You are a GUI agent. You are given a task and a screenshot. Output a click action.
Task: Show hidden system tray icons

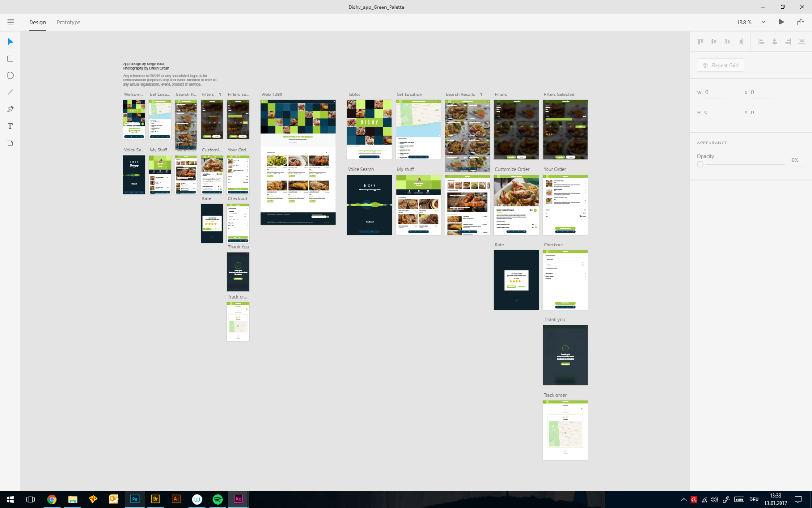[683, 500]
